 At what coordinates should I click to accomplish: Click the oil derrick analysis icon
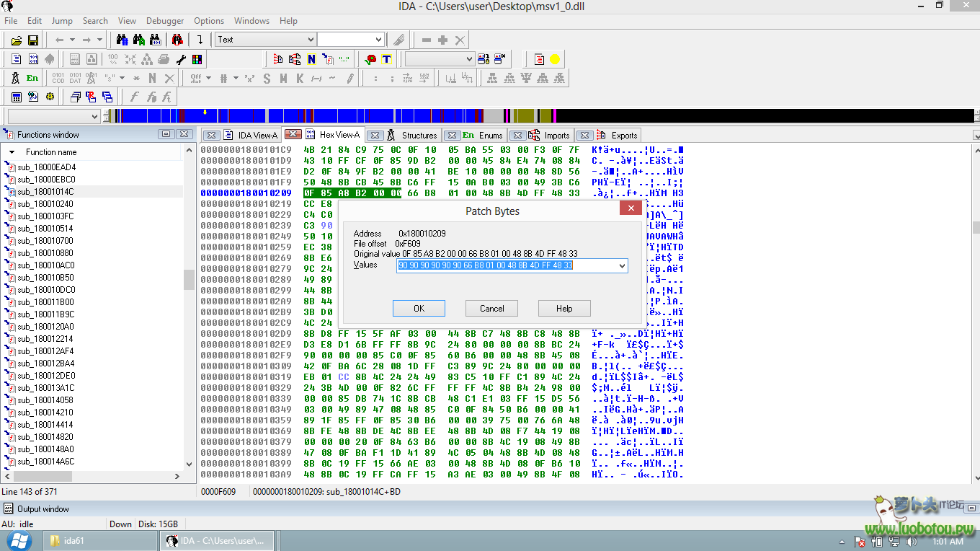(x=15, y=78)
